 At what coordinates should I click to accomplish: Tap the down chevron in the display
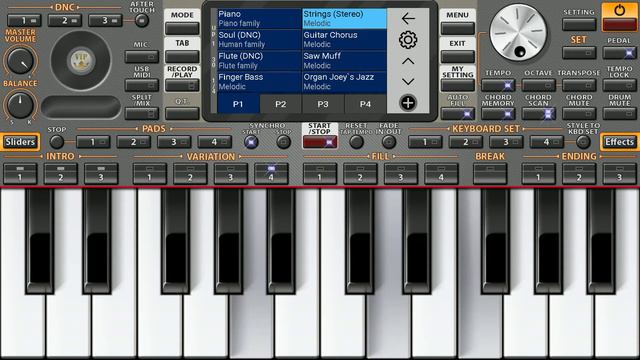pos(408,82)
